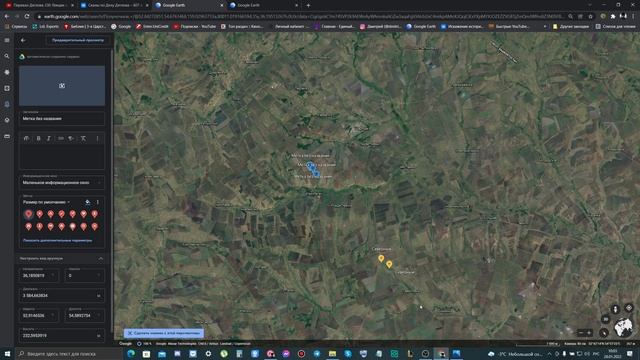Click the range field 3 584.663834
Screen dimensions: 640x360
point(62,295)
